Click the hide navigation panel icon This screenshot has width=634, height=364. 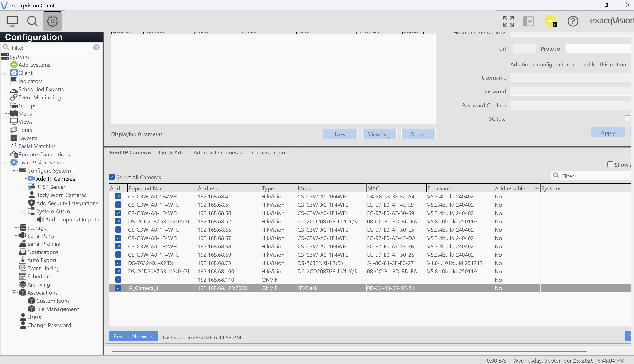528,21
